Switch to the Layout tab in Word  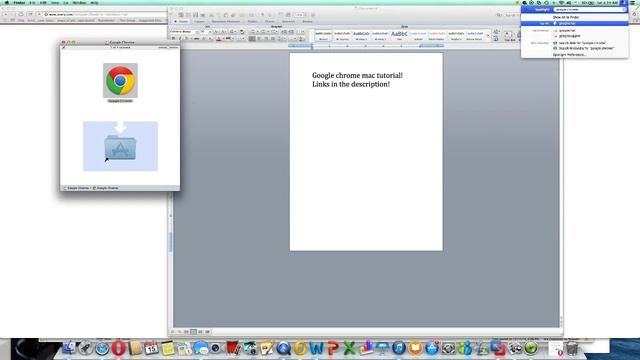point(199,21)
